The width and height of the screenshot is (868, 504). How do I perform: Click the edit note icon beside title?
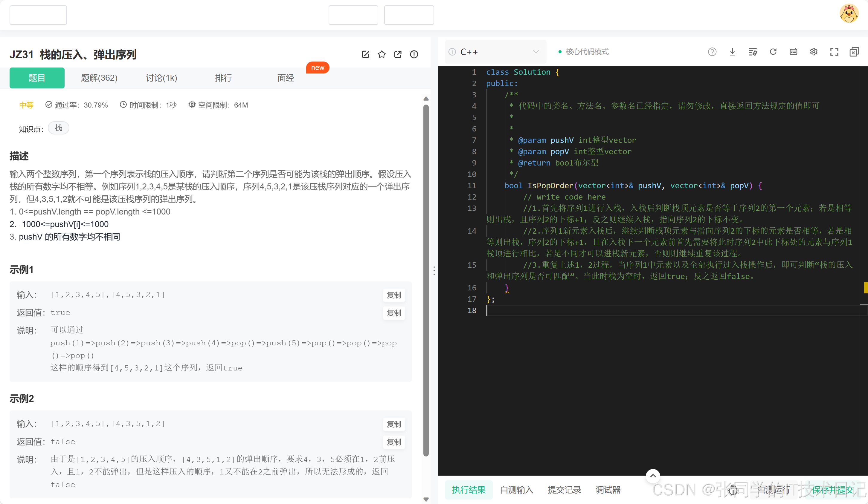click(365, 54)
